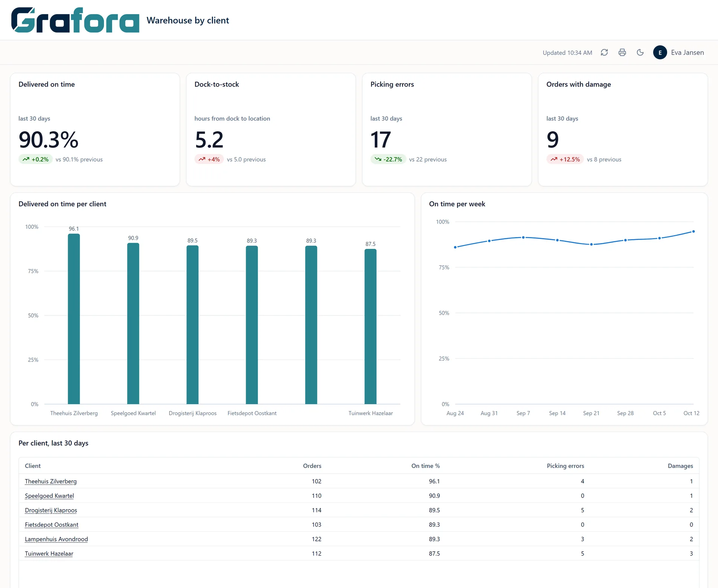Screen dimensions: 718x588
Task: Click the Eva Jansen user name
Action: tap(687, 53)
